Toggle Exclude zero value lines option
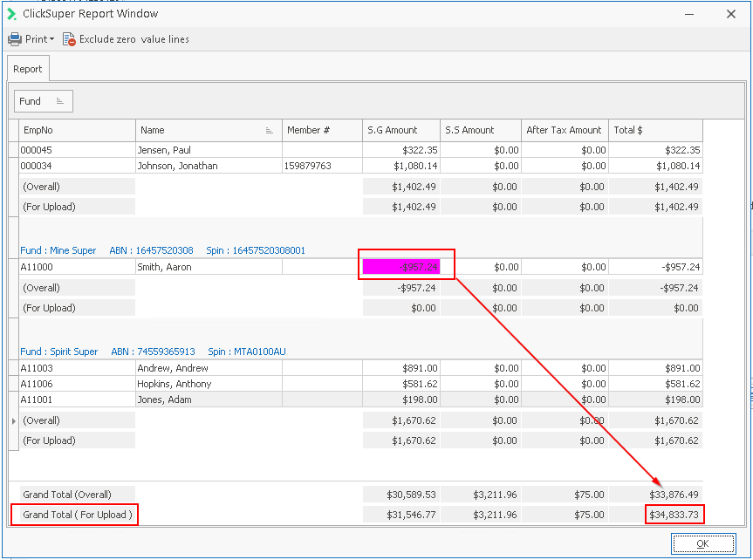 [133, 39]
